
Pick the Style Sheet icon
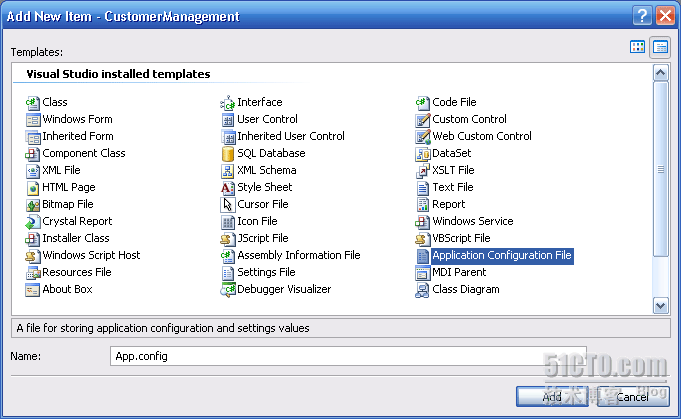pos(228,188)
